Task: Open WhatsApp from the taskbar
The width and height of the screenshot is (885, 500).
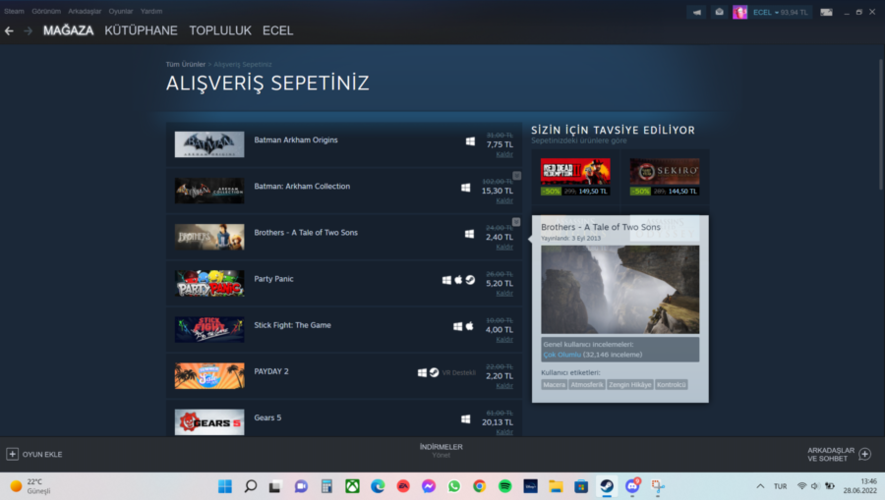Action: coord(454,486)
